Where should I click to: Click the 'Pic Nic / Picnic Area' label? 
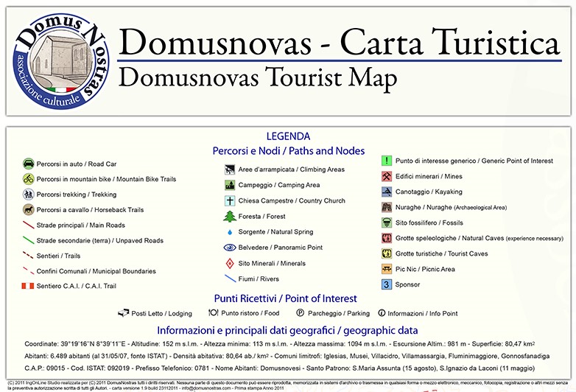425,269
